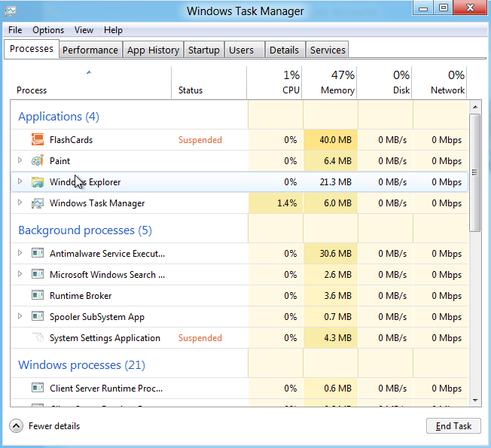Click the Windows Explorer folder icon

point(38,182)
